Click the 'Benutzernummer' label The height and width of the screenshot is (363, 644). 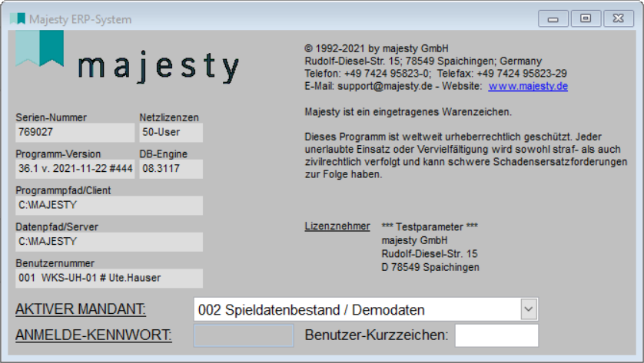(x=55, y=263)
